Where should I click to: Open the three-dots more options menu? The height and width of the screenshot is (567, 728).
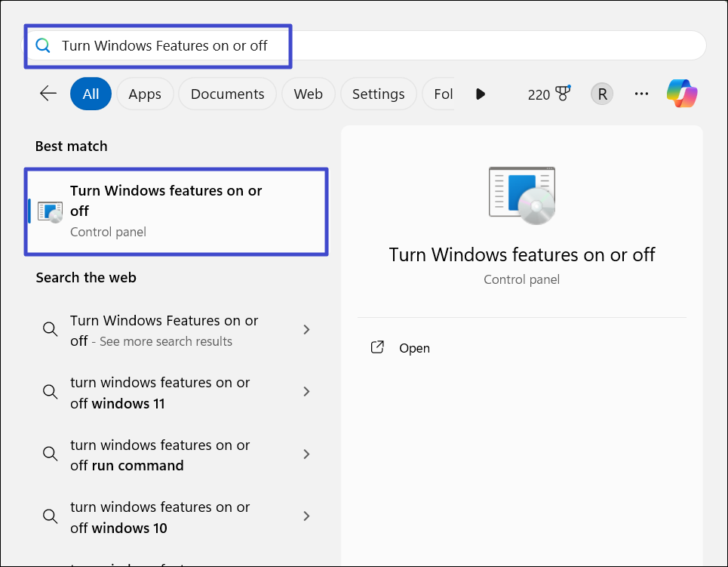tap(641, 94)
